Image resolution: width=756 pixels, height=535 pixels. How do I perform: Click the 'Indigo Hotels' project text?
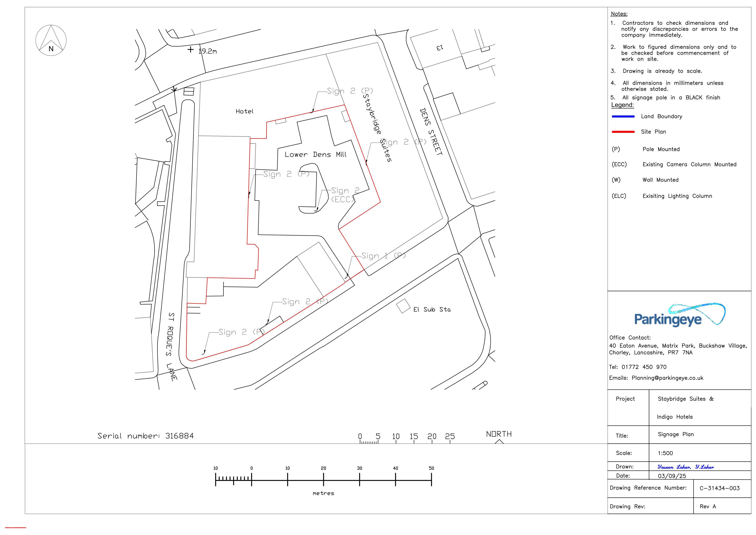(675, 417)
